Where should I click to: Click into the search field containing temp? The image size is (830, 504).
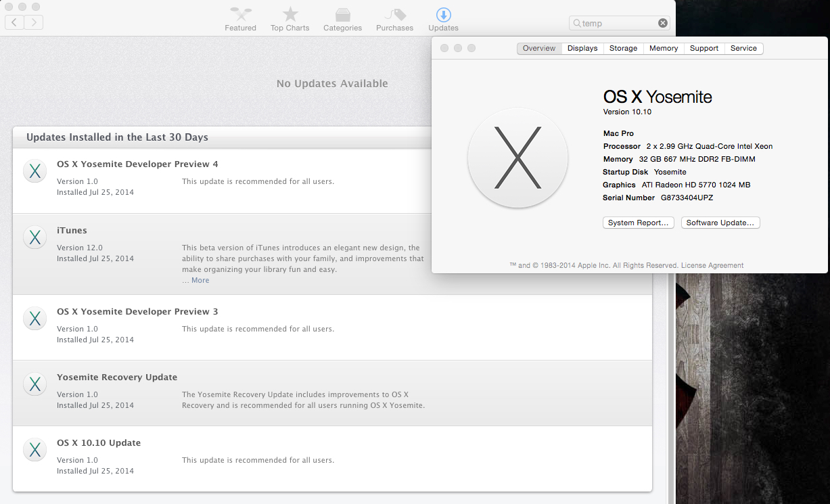click(620, 23)
